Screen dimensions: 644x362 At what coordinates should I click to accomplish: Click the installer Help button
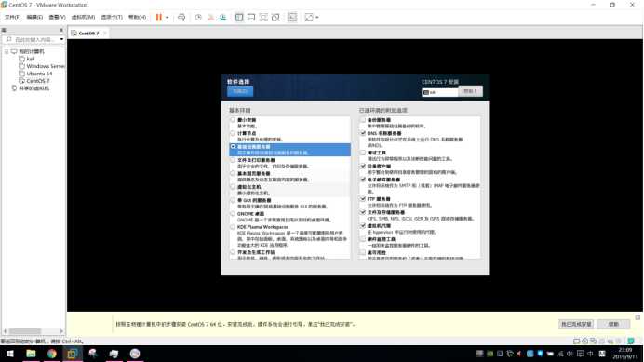point(470,91)
